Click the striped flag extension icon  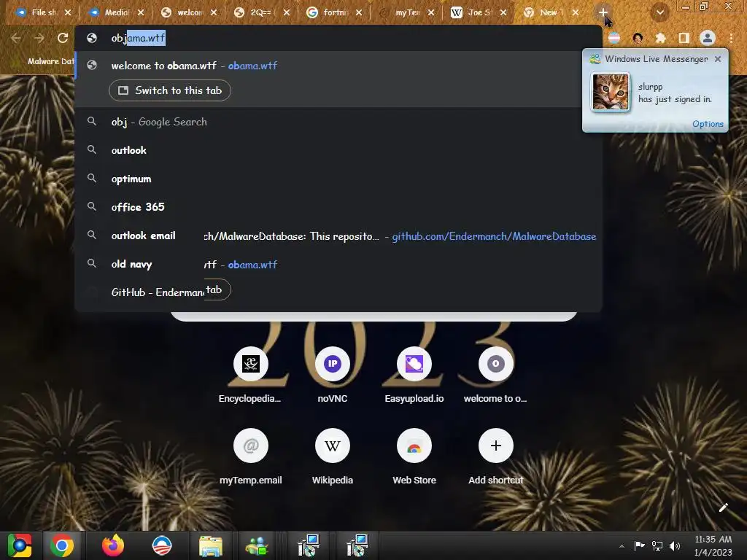614,38
